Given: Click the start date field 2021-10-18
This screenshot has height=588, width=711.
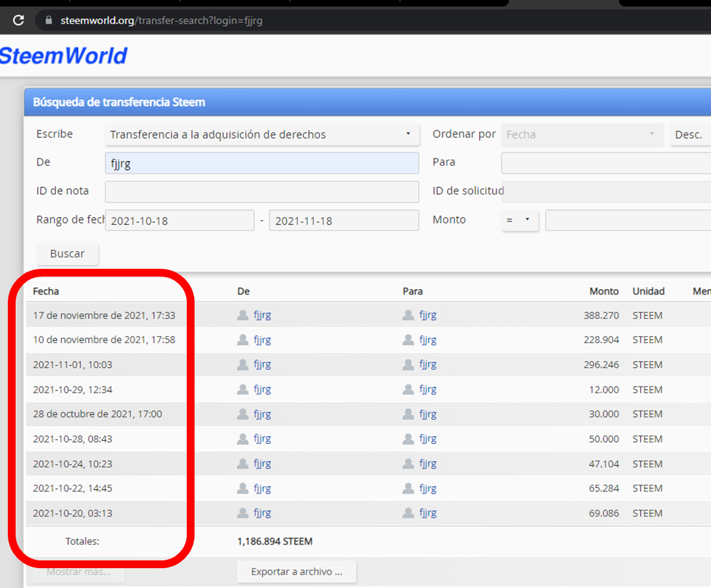Looking at the screenshot, I should tap(180, 220).
